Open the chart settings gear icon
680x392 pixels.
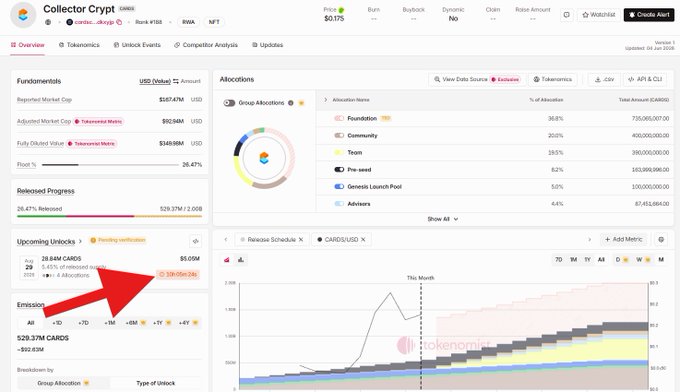(661, 239)
